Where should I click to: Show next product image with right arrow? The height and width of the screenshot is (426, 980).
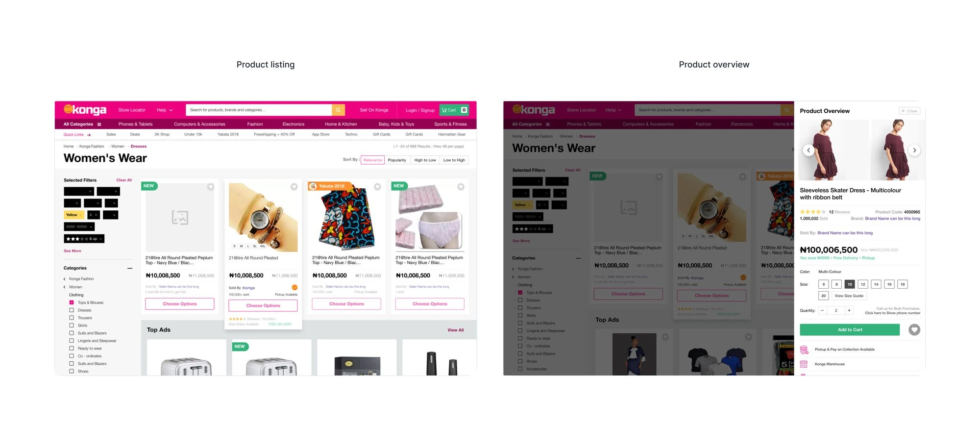tap(914, 150)
